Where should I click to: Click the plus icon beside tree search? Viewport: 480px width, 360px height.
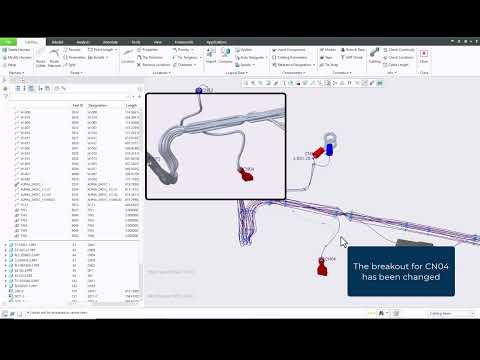coord(139,97)
